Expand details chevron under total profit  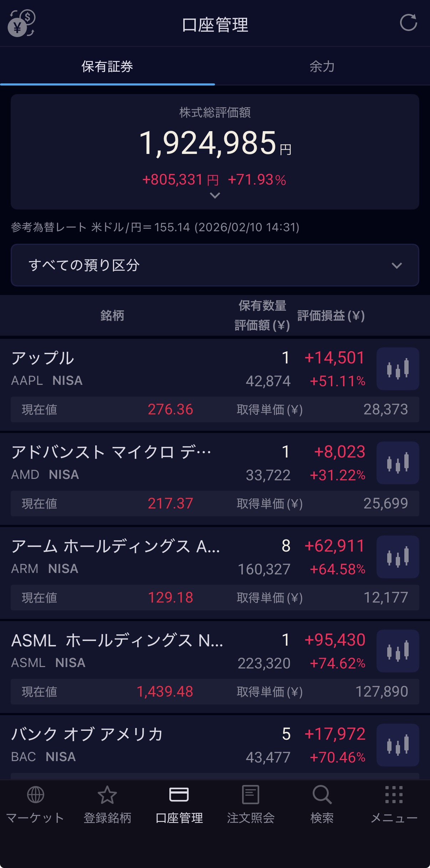(215, 196)
